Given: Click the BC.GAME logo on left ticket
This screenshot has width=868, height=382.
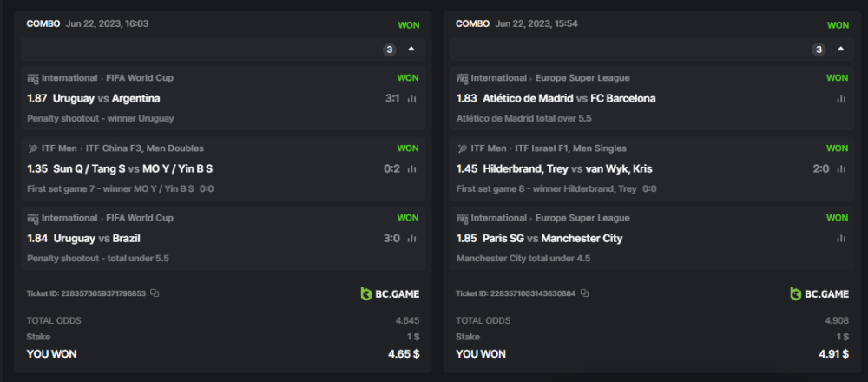Looking at the screenshot, I should 390,293.
